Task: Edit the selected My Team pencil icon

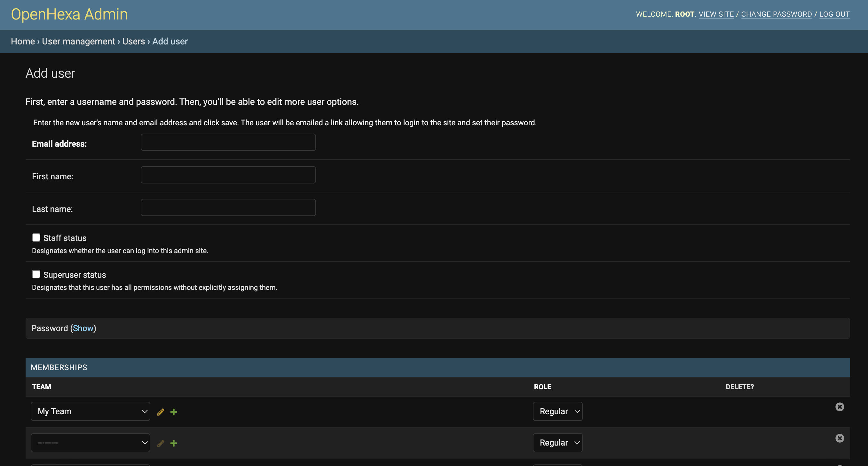Action: (161, 412)
